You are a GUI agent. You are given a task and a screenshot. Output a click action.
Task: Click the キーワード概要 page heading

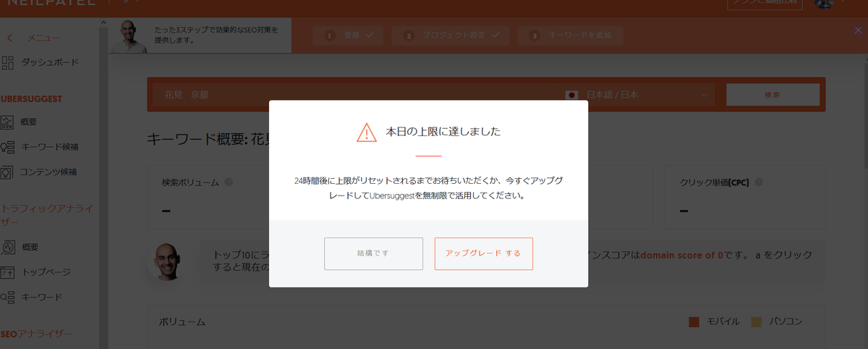[208, 139]
